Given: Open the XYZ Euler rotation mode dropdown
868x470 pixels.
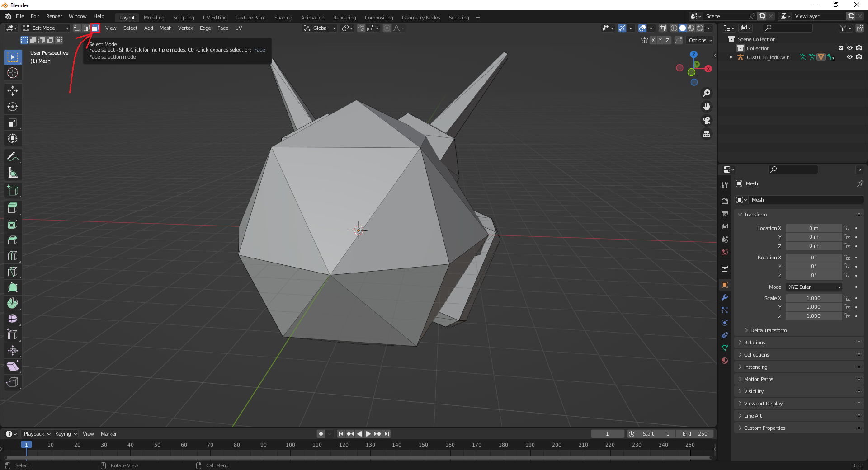Looking at the screenshot, I should point(815,287).
